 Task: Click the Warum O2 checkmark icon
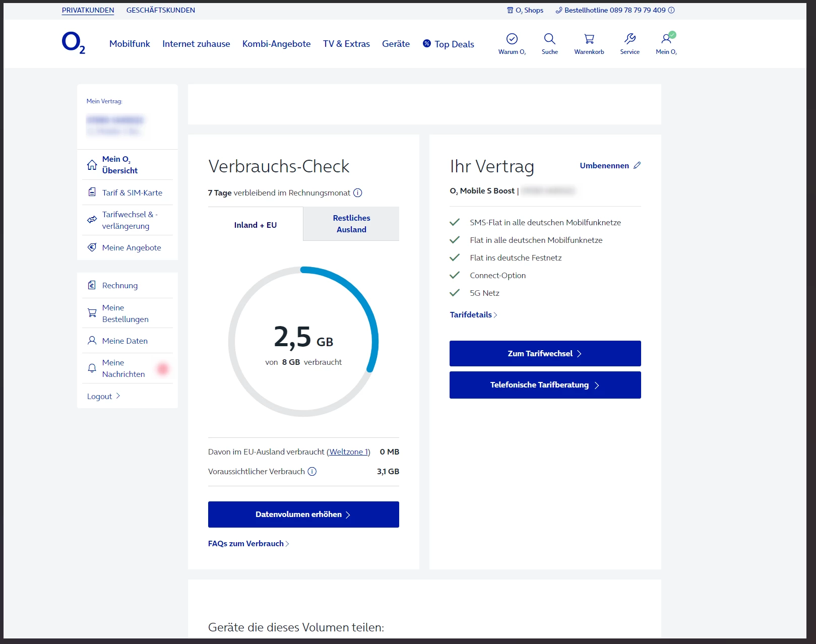(512, 39)
